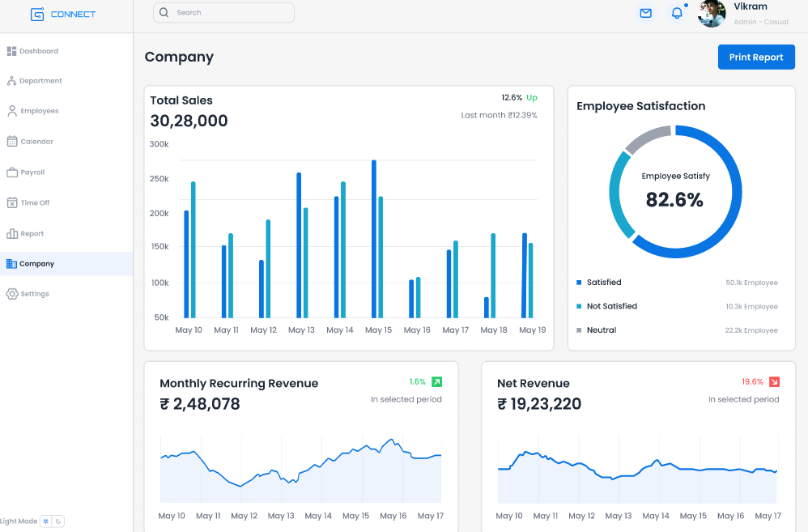Select the Employee Satisfaction donut chart

675,192
